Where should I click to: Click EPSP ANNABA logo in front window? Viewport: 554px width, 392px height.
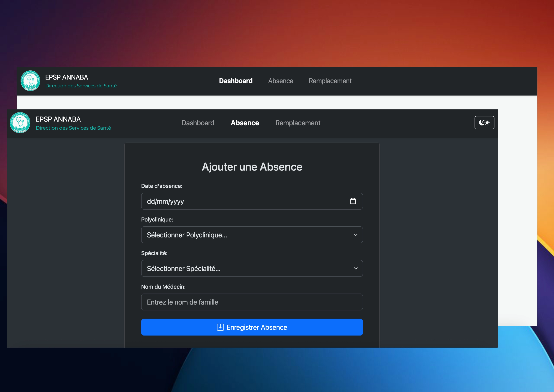point(20,123)
